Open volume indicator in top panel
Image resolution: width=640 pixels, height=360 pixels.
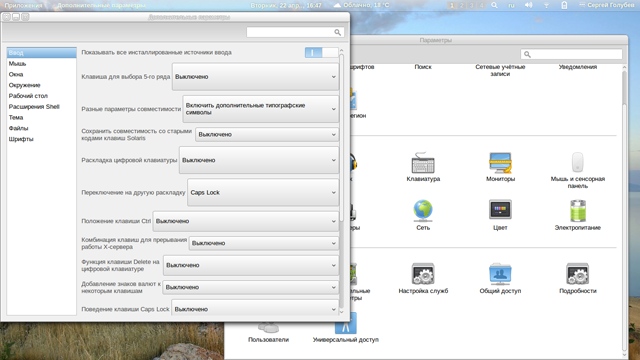click(x=529, y=5)
